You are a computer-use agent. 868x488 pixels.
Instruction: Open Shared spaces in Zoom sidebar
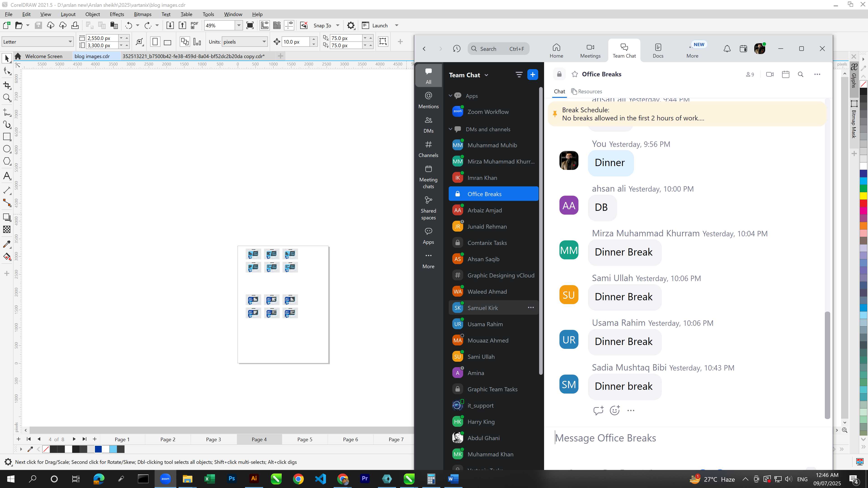(428, 208)
